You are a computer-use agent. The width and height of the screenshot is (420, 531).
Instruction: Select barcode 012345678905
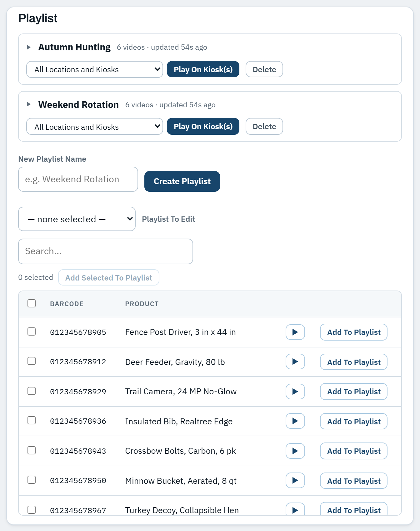[x=78, y=332]
